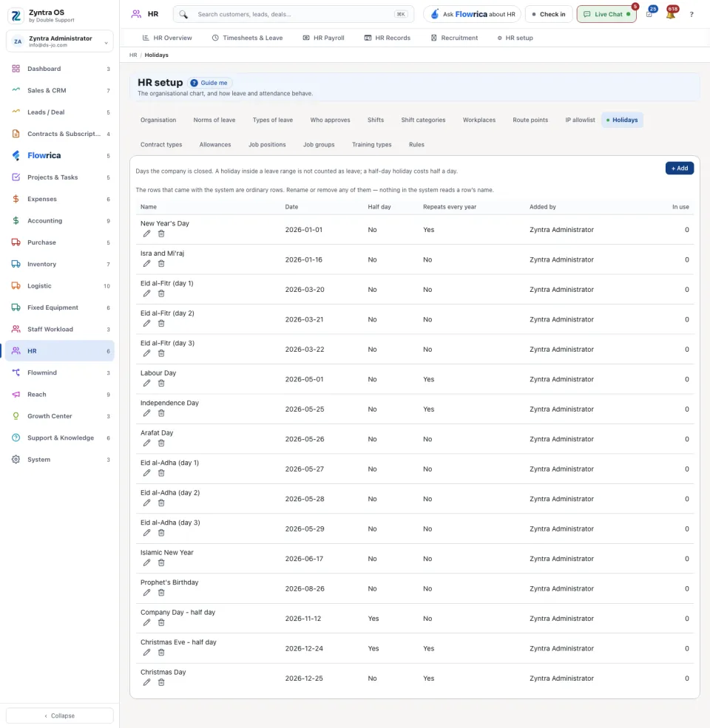Switch to Norms of leave tab
710x728 pixels.
pyautogui.click(x=214, y=120)
